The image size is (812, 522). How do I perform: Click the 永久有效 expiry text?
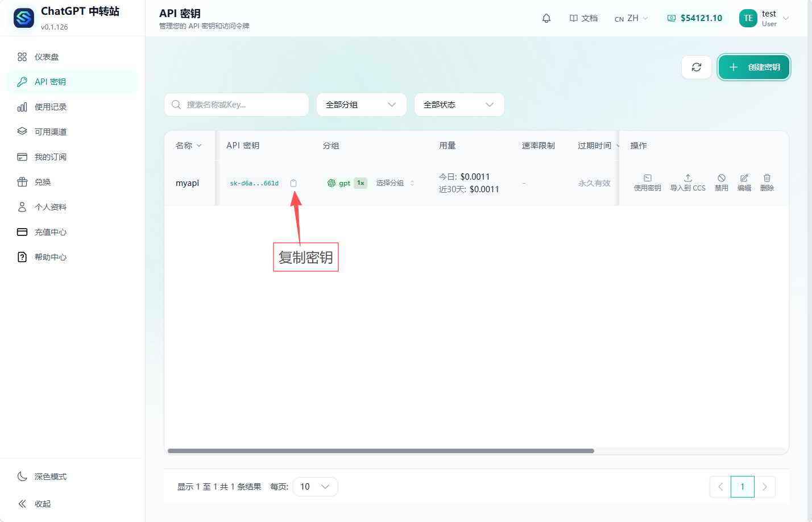pyautogui.click(x=594, y=183)
